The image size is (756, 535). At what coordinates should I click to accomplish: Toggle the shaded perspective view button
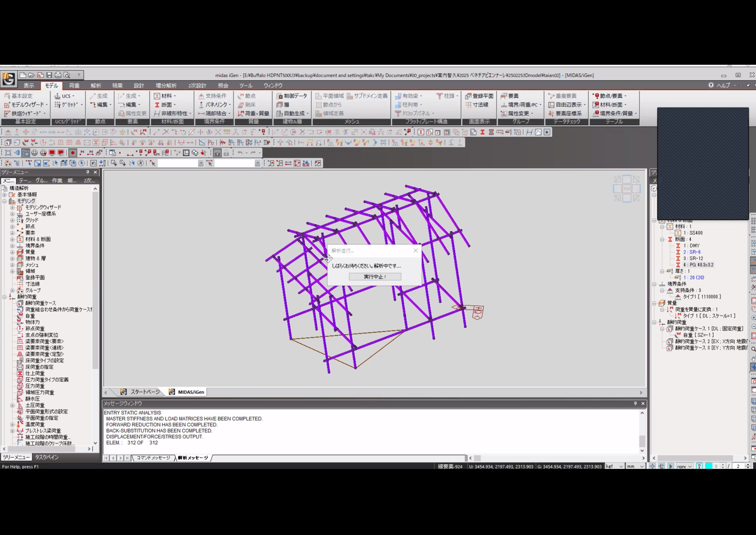[x=26, y=153]
